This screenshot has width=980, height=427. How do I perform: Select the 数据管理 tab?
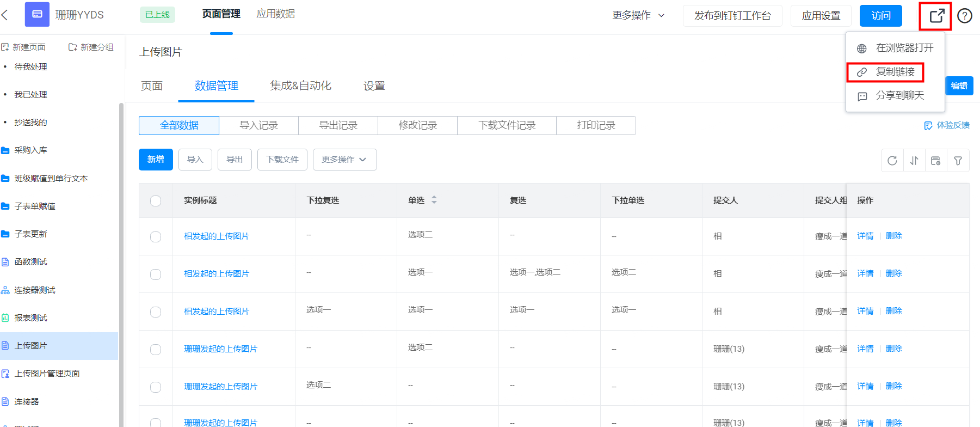217,86
